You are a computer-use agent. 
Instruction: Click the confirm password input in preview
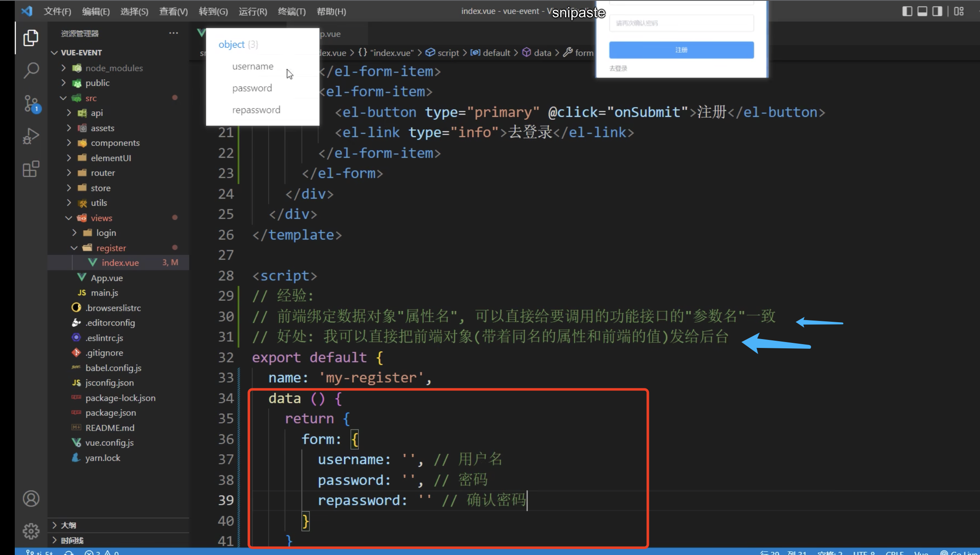point(681,23)
